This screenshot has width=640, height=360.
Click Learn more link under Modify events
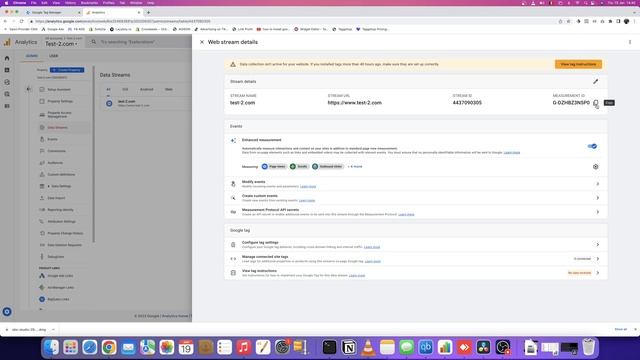click(308, 187)
